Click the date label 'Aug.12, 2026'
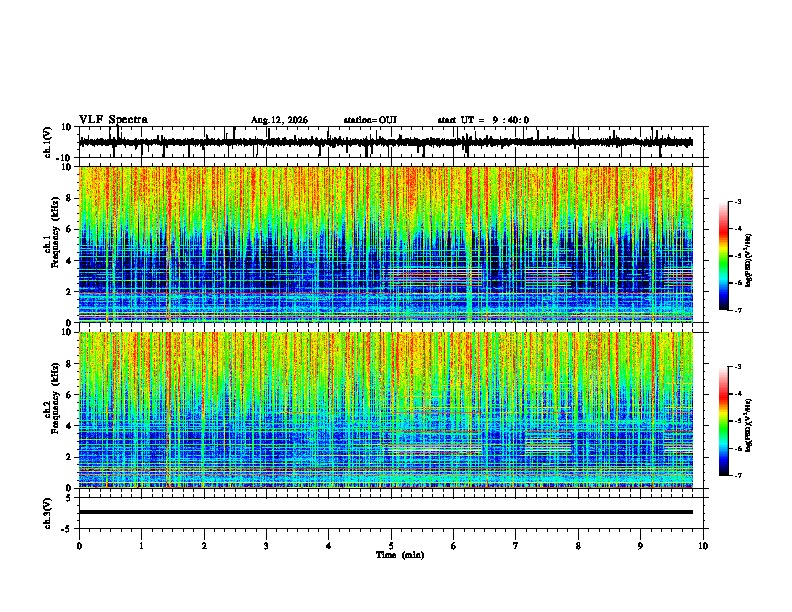Image resolution: width=792 pixels, height=612 pixels. (x=279, y=120)
